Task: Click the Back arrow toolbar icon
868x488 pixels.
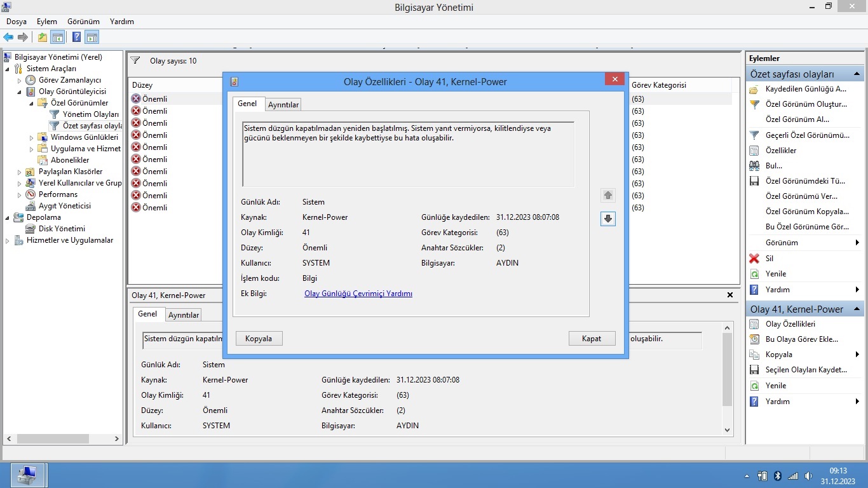Action: pyautogui.click(x=8, y=37)
